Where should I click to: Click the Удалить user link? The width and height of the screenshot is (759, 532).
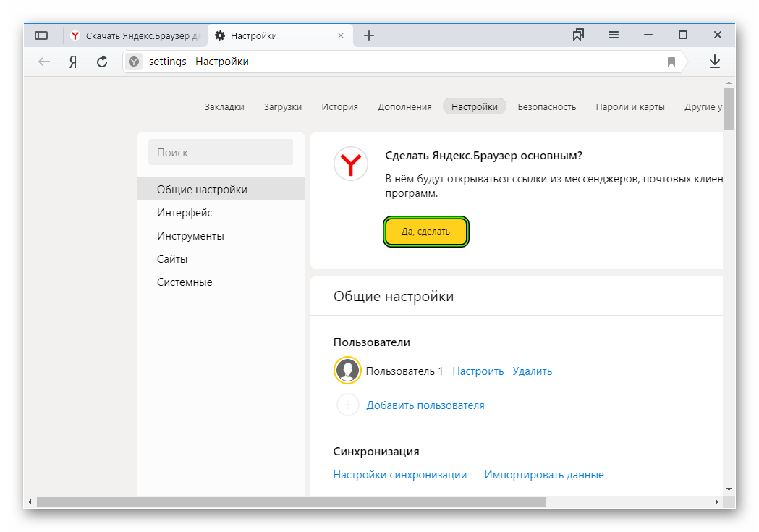(x=532, y=371)
